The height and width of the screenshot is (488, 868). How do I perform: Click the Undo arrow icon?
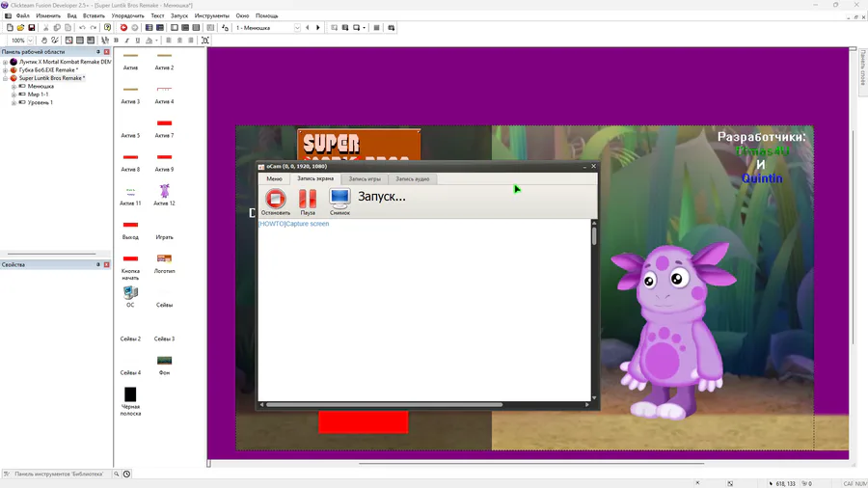click(82, 28)
